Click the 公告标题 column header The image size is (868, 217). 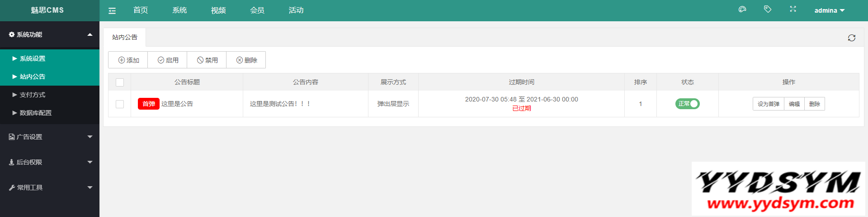(x=187, y=82)
